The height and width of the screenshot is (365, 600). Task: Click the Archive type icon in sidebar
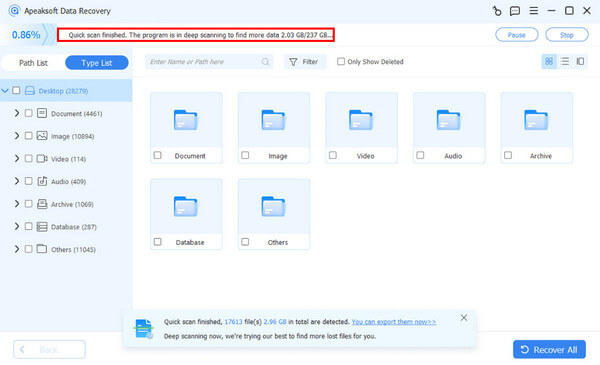click(x=42, y=204)
